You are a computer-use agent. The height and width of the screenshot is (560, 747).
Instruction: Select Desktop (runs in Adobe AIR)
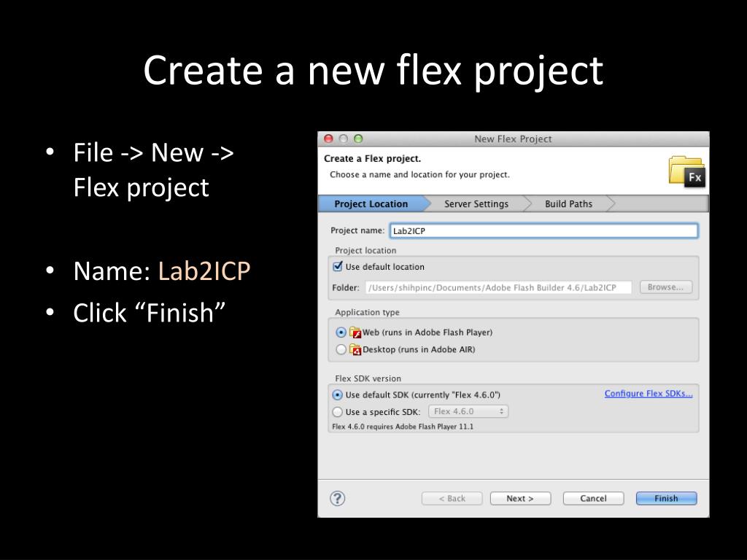click(341, 349)
